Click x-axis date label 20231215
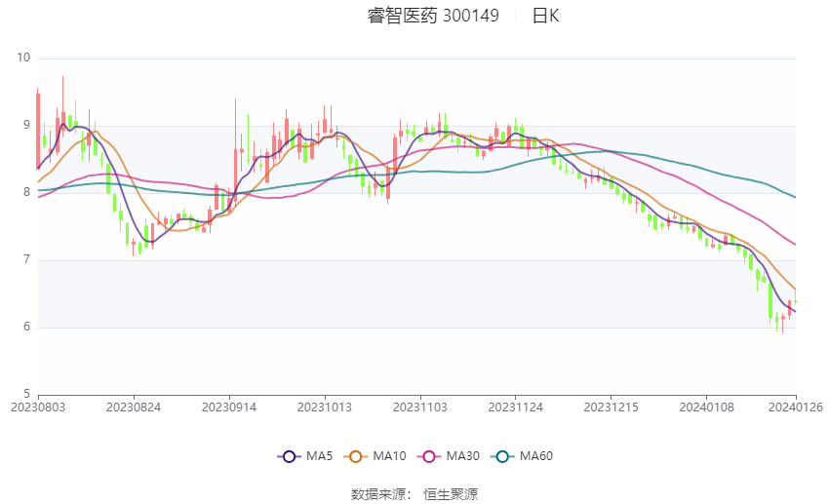Screen dimensions: 829x504 point(612,407)
